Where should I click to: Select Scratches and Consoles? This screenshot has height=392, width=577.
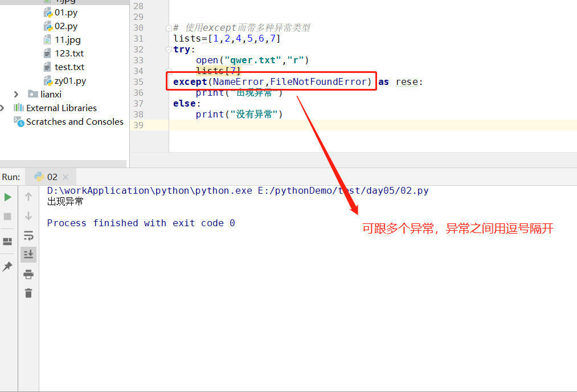pos(75,121)
